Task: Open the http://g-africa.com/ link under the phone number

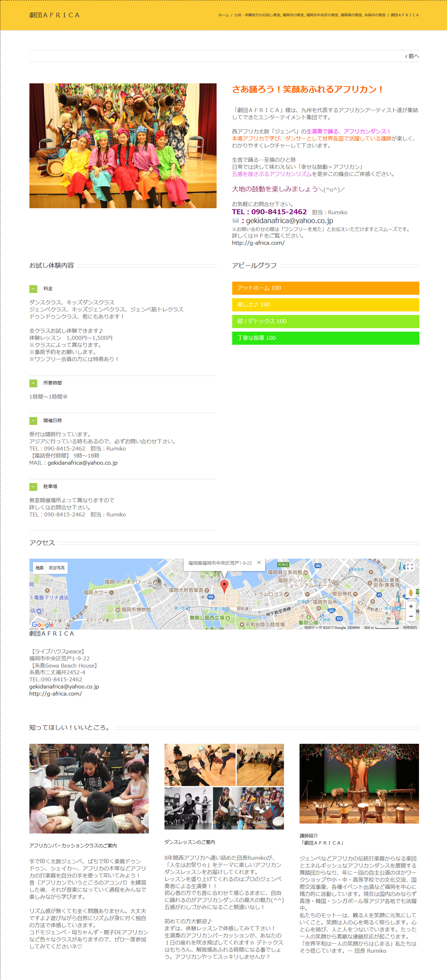Action: 258,243
